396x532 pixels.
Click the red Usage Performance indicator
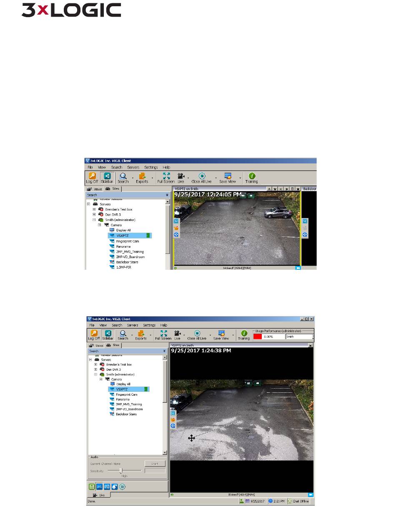258,336
